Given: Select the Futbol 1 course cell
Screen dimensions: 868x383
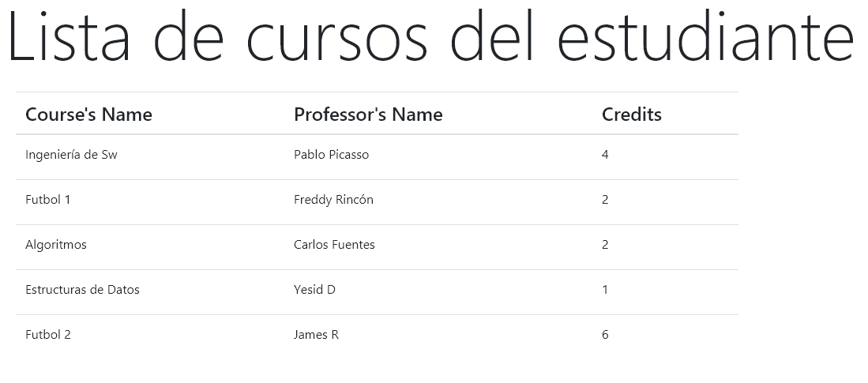Looking at the screenshot, I should pyautogui.click(x=48, y=200).
